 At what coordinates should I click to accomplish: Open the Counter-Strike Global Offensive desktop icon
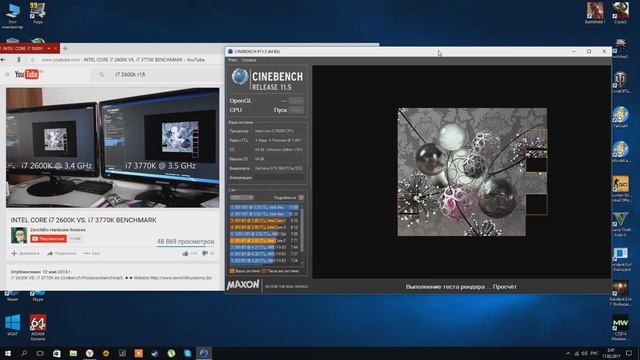tap(620, 190)
